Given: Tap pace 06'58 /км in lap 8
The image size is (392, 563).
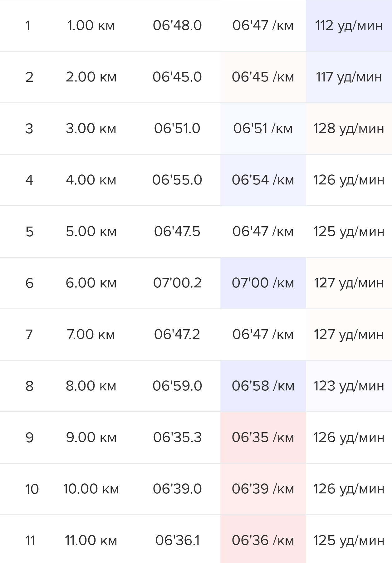Looking at the screenshot, I should click(x=263, y=386).
